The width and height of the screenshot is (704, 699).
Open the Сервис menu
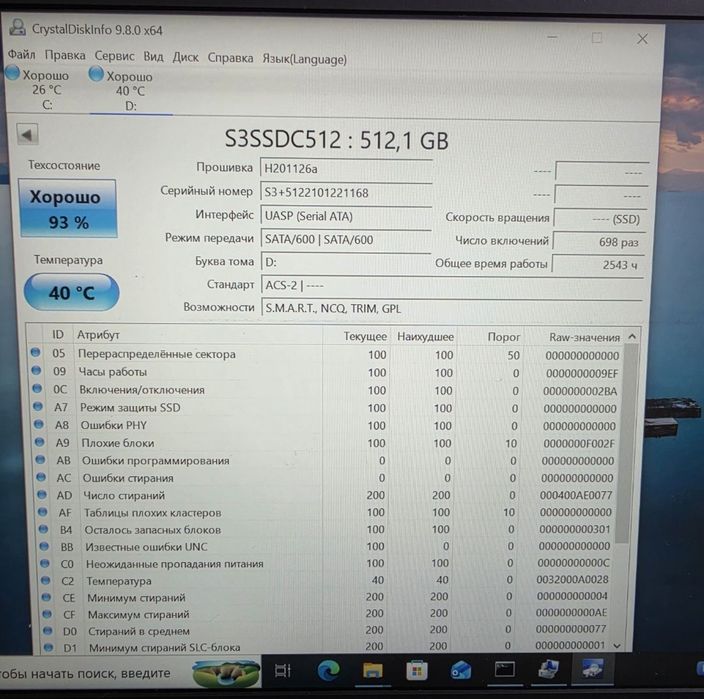tap(114, 56)
